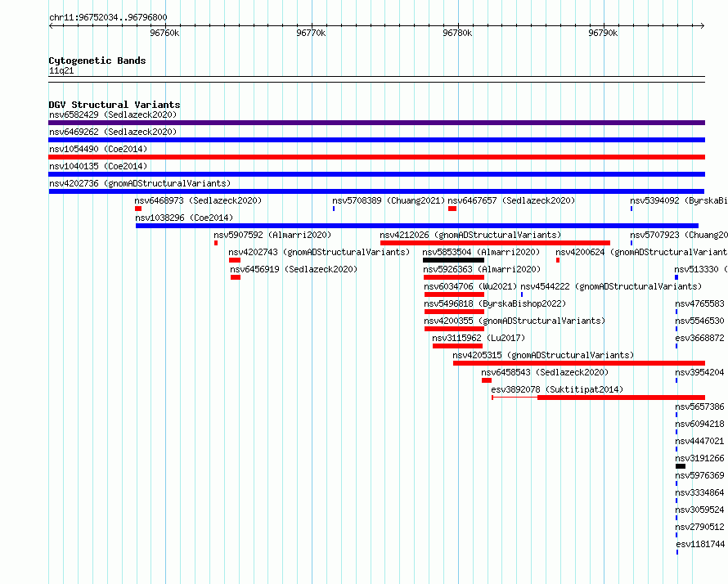
Task: Open variant nsv1040135 (Coe2014) label
Action: coord(98,166)
